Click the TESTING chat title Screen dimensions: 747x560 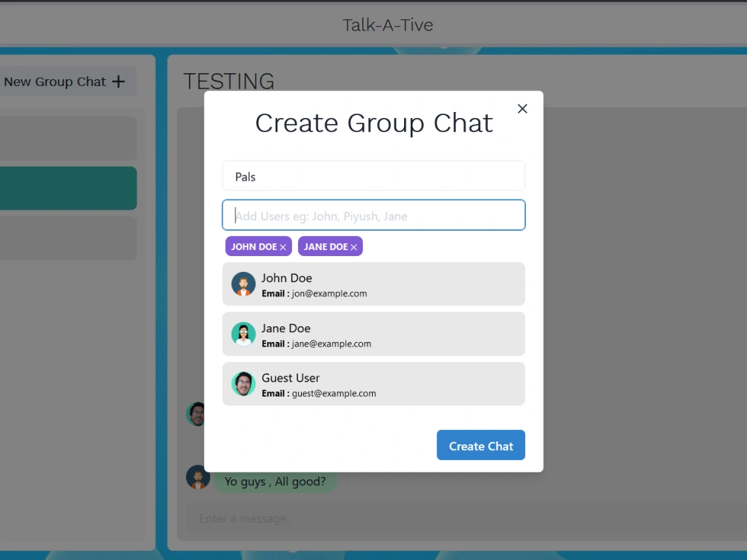coord(229,81)
